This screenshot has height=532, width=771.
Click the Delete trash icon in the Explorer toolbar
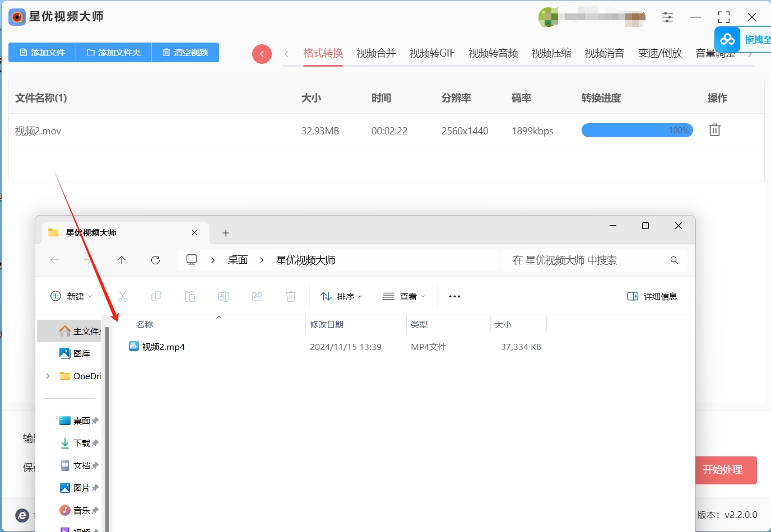coord(291,296)
